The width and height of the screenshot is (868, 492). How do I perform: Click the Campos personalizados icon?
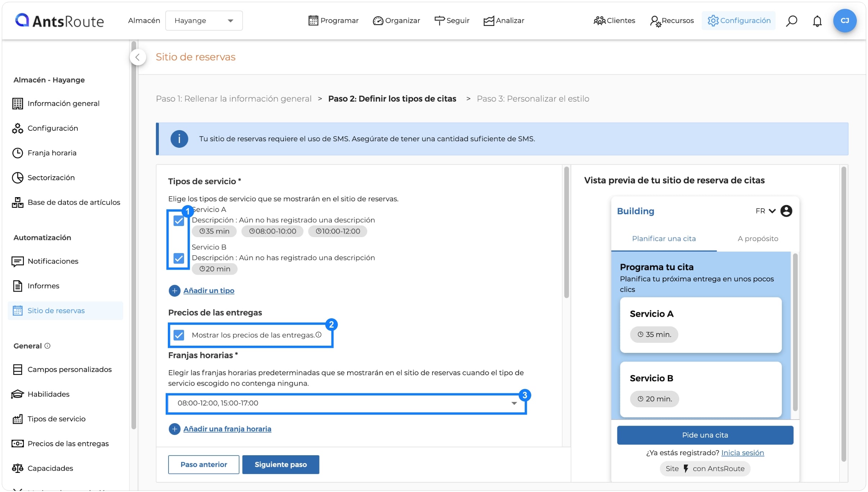point(17,369)
